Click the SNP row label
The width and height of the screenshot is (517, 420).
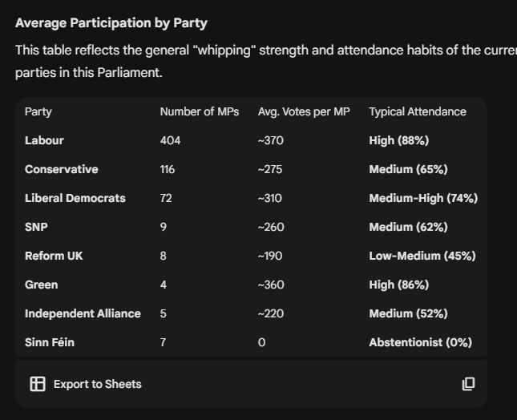click(36, 227)
